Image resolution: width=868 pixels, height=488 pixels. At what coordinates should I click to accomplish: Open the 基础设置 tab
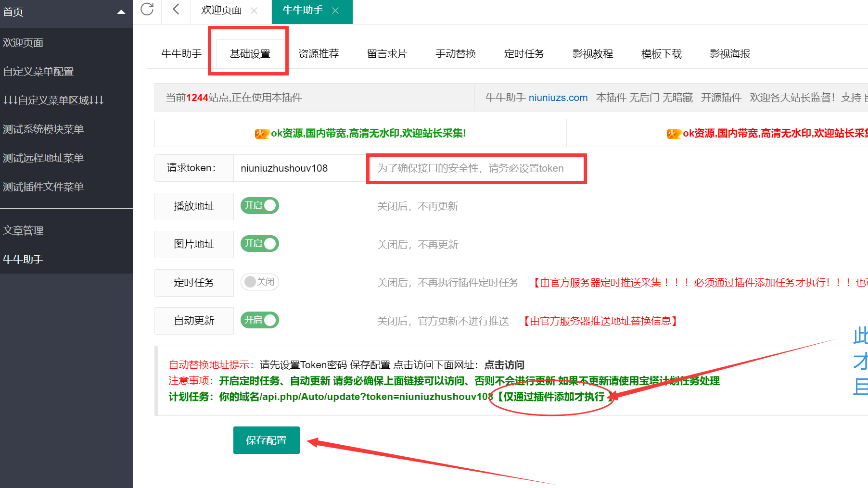(x=250, y=53)
